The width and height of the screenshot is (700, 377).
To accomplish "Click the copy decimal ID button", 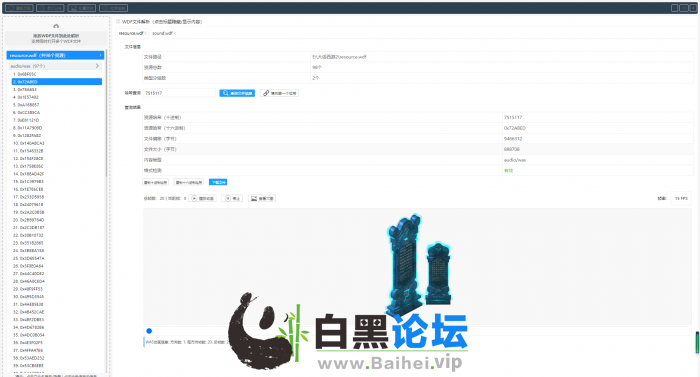I will point(155,182).
